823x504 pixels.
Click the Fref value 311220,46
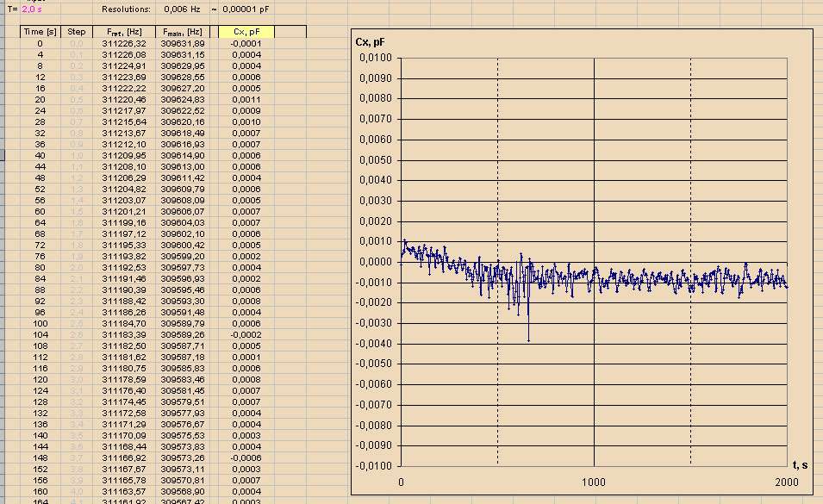(x=124, y=100)
